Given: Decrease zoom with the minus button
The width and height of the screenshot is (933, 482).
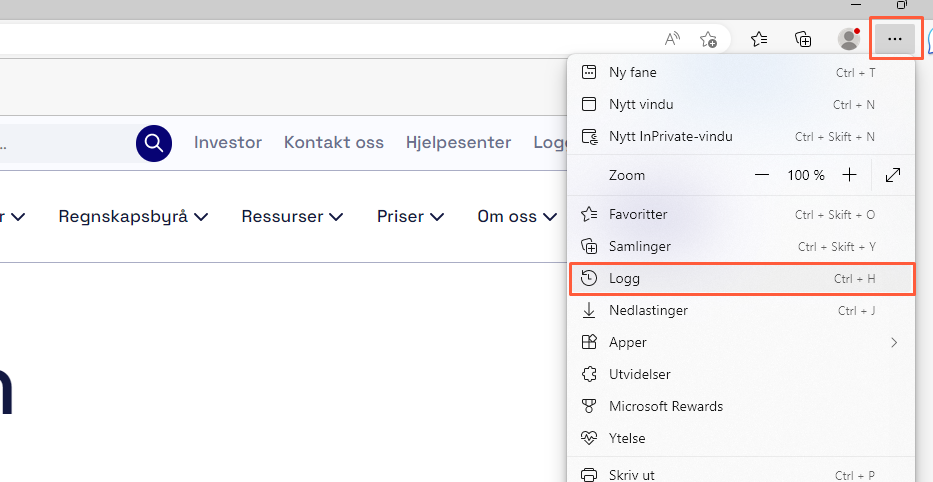Looking at the screenshot, I should pyautogui.click(x=762, y=175).
